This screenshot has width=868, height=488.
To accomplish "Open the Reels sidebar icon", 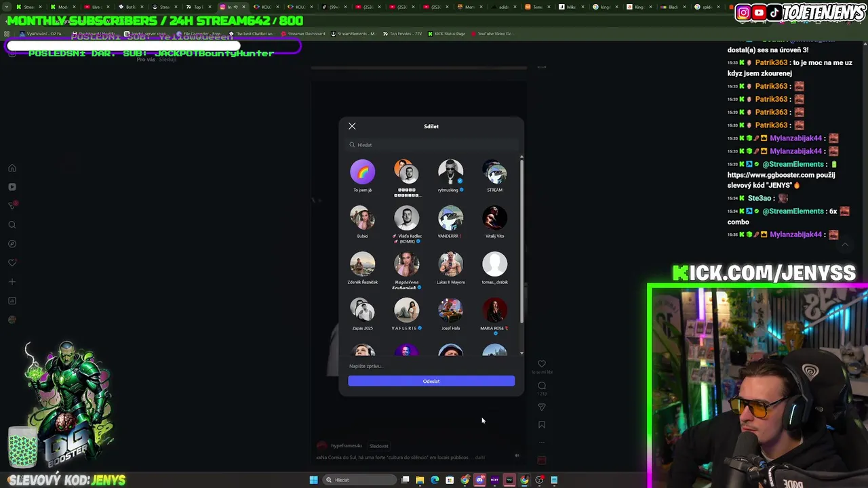I will 12,187.
